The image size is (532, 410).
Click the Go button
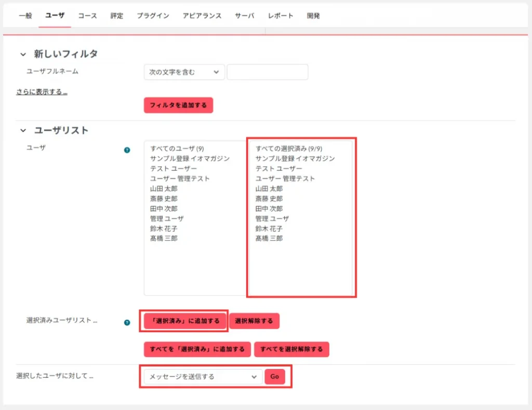(274, 376)
